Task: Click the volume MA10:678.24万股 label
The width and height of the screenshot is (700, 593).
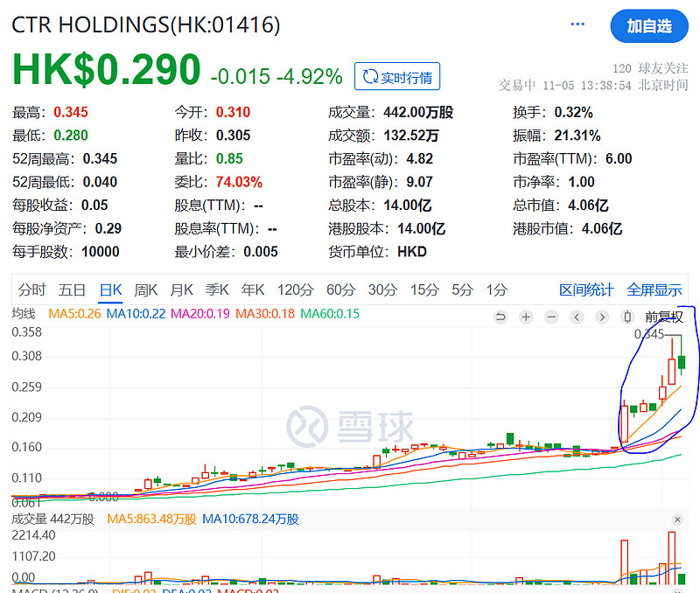Action: click(250, 520)
